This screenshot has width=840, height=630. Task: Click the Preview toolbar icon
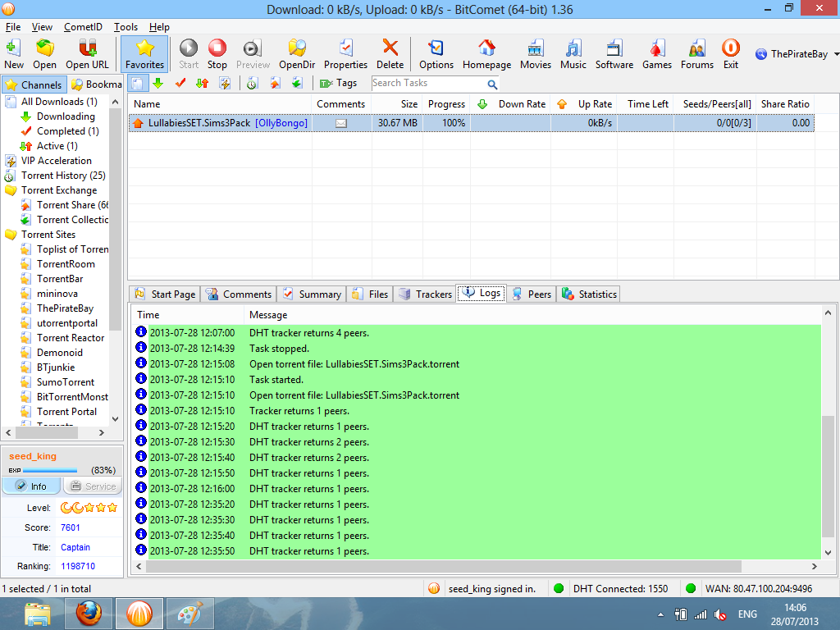click(252, 52)
